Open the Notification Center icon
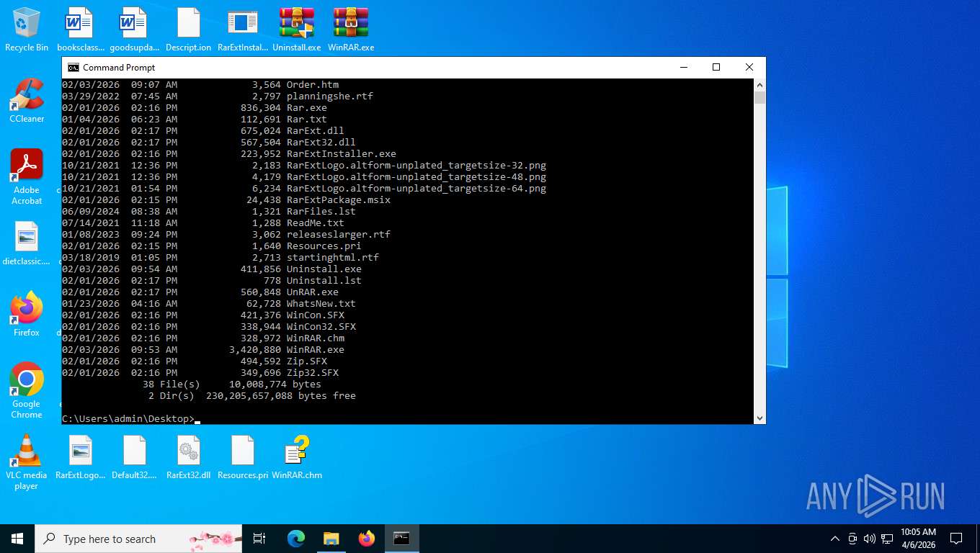This screenshot has height=553, width=980. click(x=956, y=539)
